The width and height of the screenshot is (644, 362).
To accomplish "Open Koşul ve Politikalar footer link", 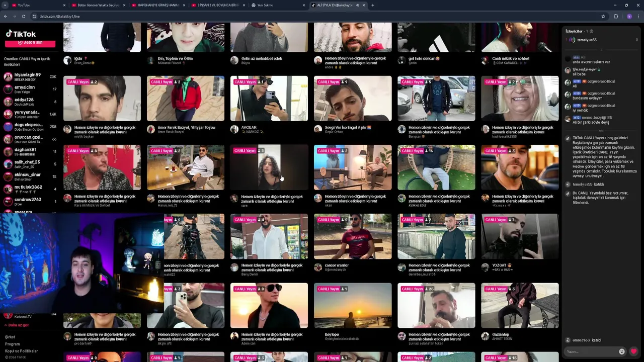I will (x=21, y=351).
